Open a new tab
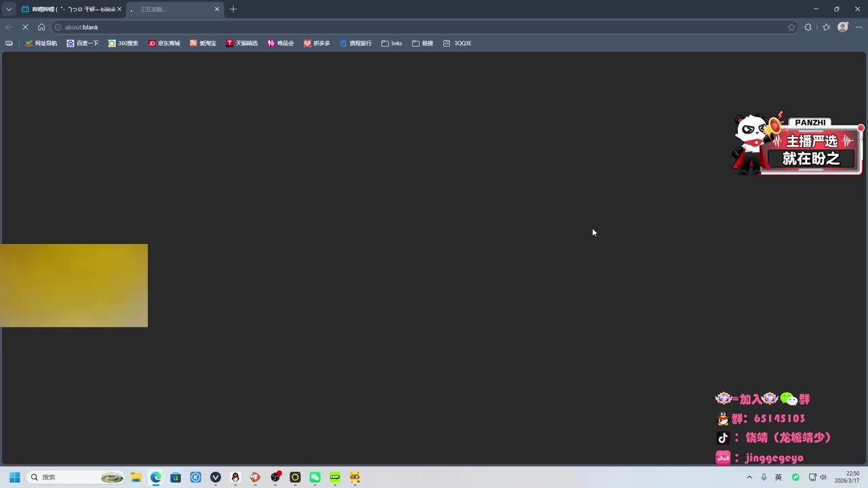 pos(233,9)
